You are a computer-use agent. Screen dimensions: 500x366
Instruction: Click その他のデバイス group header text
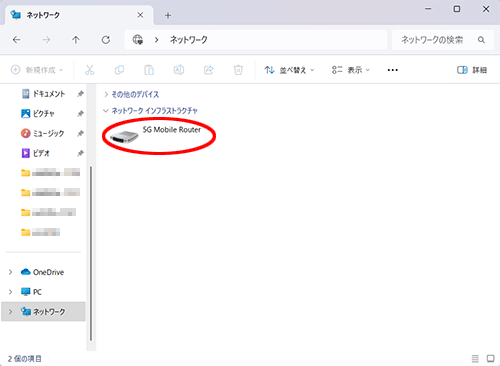tap(135, 95)
